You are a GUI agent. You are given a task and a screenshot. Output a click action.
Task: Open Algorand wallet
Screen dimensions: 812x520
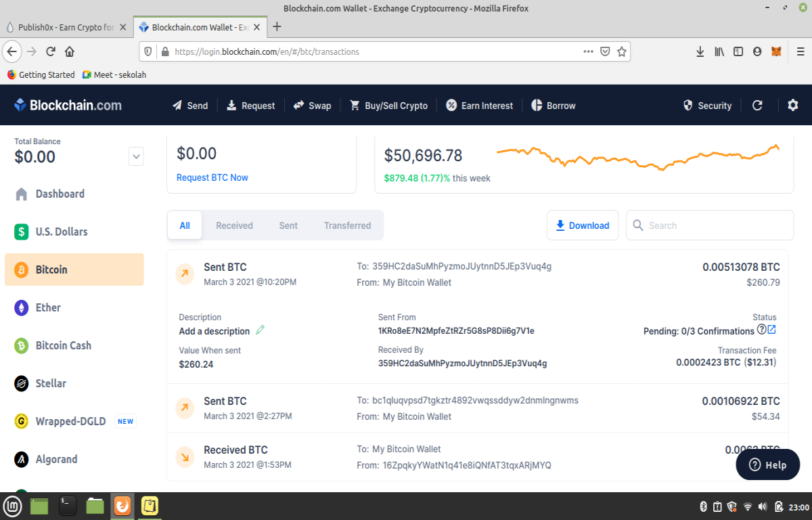[74, 459]
